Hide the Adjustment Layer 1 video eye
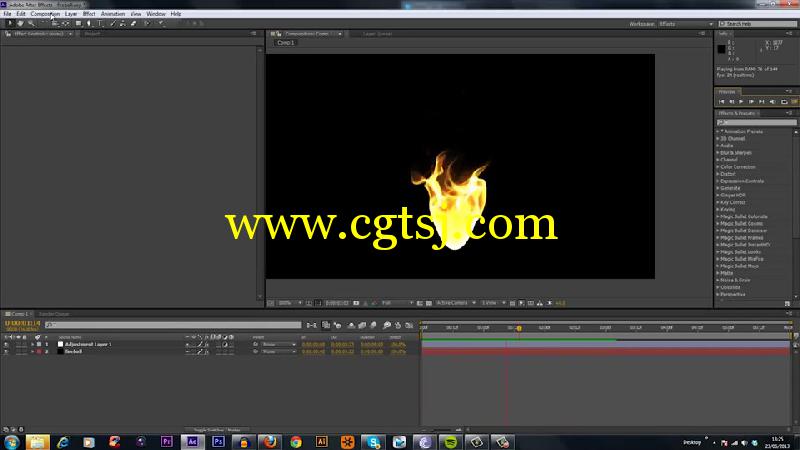 (x=6, y=344)
